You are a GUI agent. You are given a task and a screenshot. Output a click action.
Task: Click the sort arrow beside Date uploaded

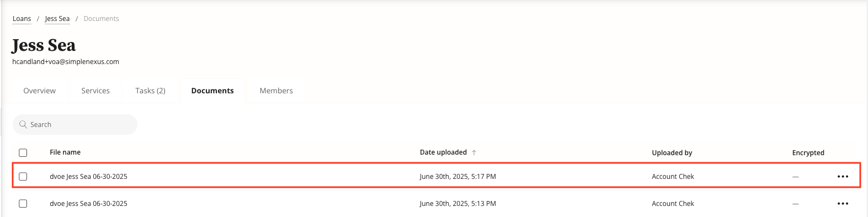click(x=474, y=153)
